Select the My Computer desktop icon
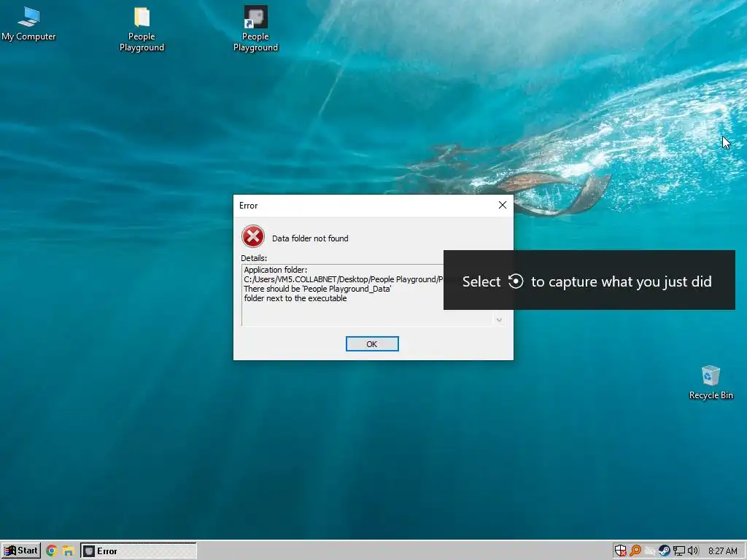Image resolution: width=747 pixels, height=560 pixels. click(28, 24)
